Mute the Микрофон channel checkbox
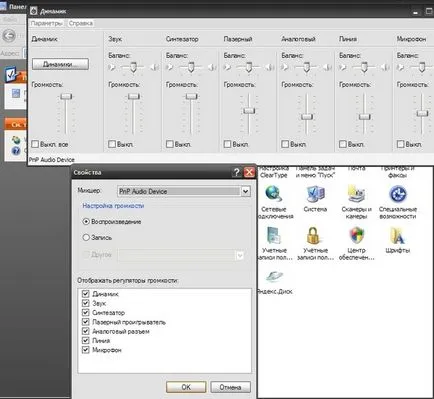This screenshot has height=399, width=434. pos(400,144)
